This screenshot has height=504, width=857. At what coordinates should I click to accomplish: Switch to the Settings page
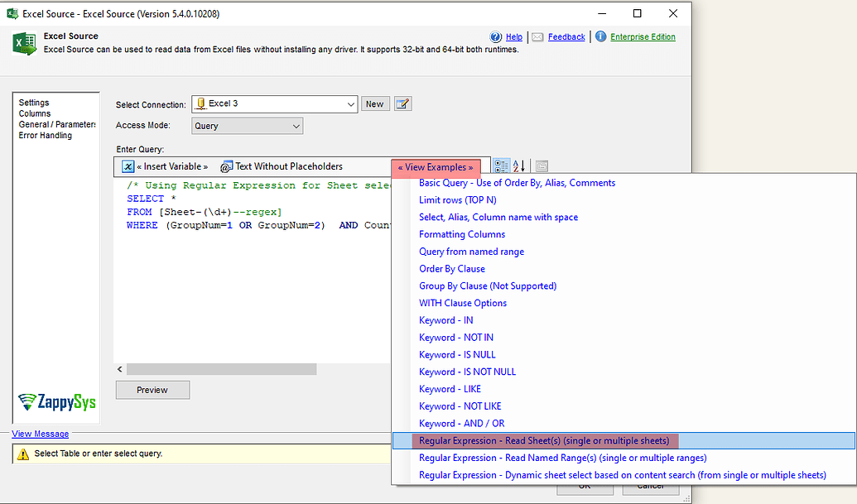(34, 103)
